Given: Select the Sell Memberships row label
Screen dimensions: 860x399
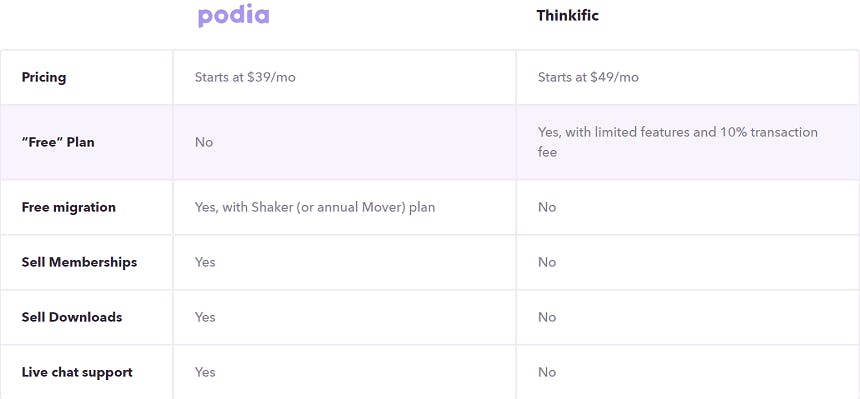Looking at the screenshot, I should click(x=79, y=262).
